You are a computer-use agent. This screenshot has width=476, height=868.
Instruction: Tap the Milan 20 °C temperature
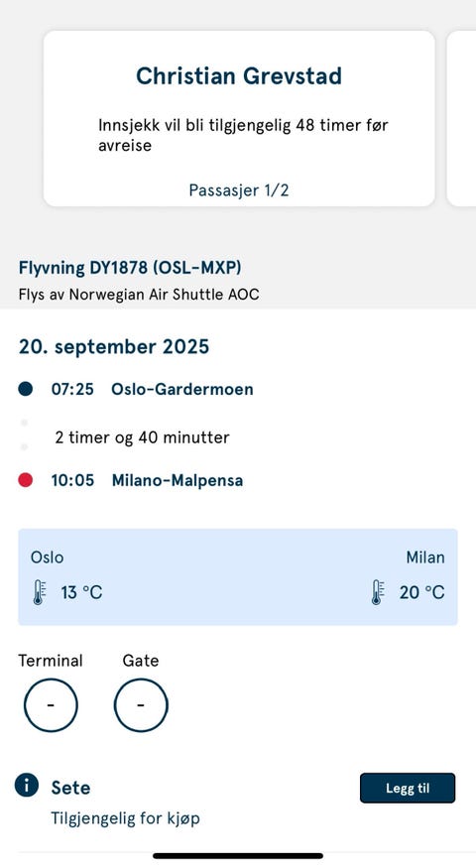421,592
